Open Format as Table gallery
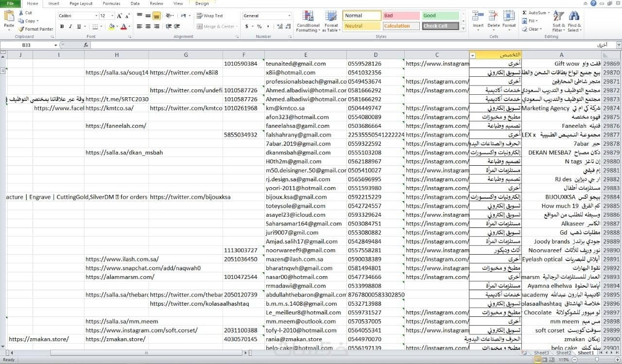Screen dimensions: 622x364 pos(331,21)
